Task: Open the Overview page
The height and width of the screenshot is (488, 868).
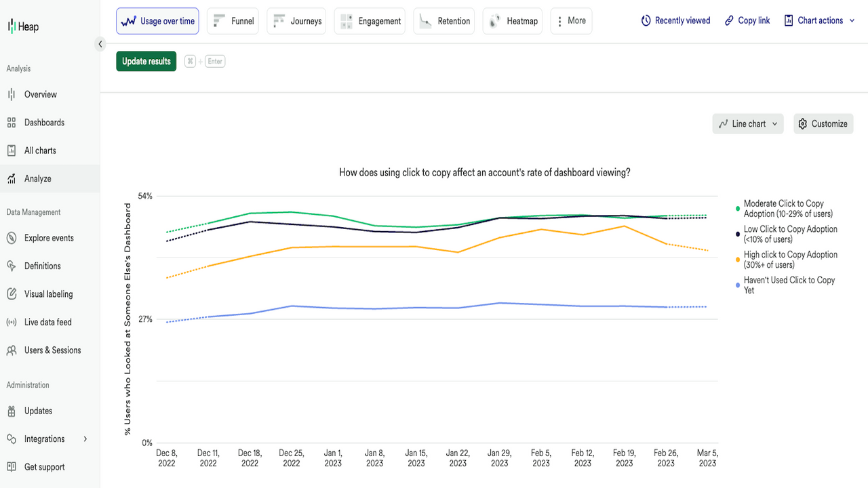Action: click(x=41, y=94)
